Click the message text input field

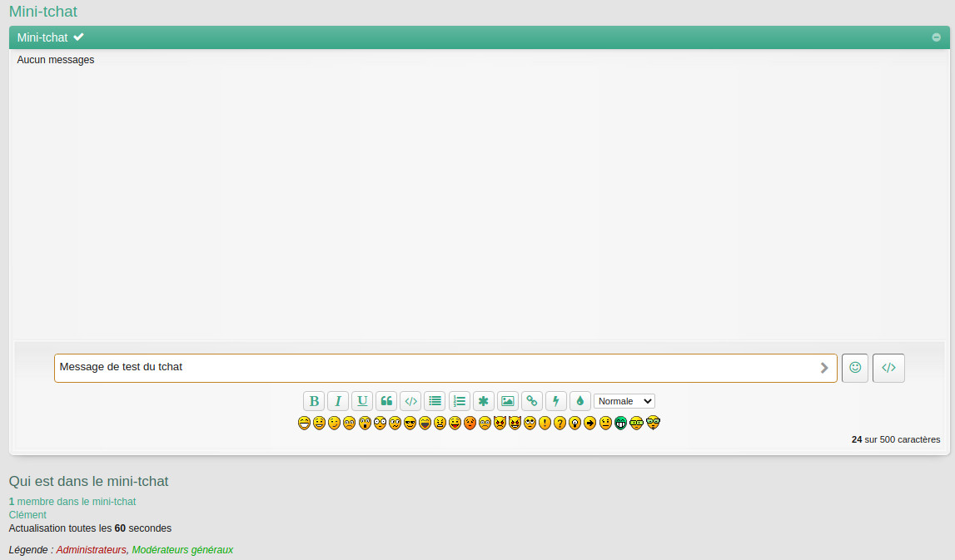433,368
